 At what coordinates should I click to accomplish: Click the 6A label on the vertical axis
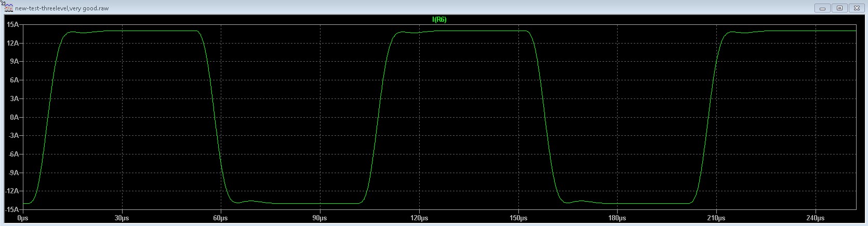click(15, 80)
